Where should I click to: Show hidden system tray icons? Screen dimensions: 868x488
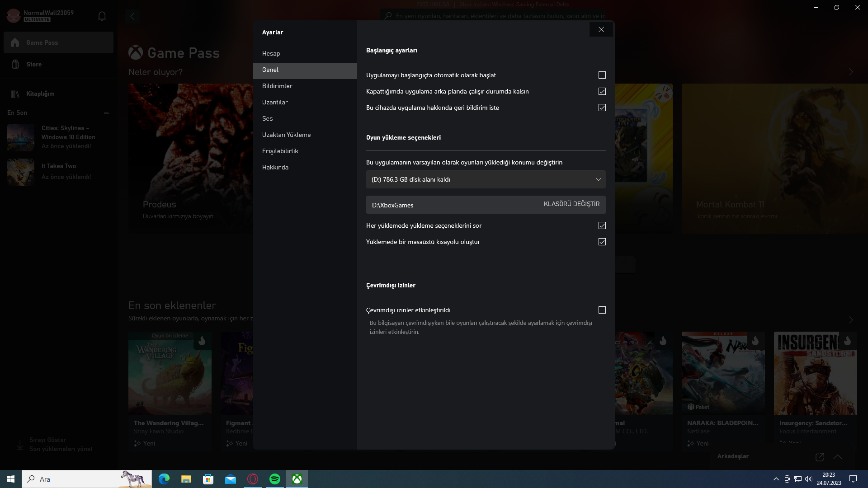pyautogui.click(x=776, y=479)
